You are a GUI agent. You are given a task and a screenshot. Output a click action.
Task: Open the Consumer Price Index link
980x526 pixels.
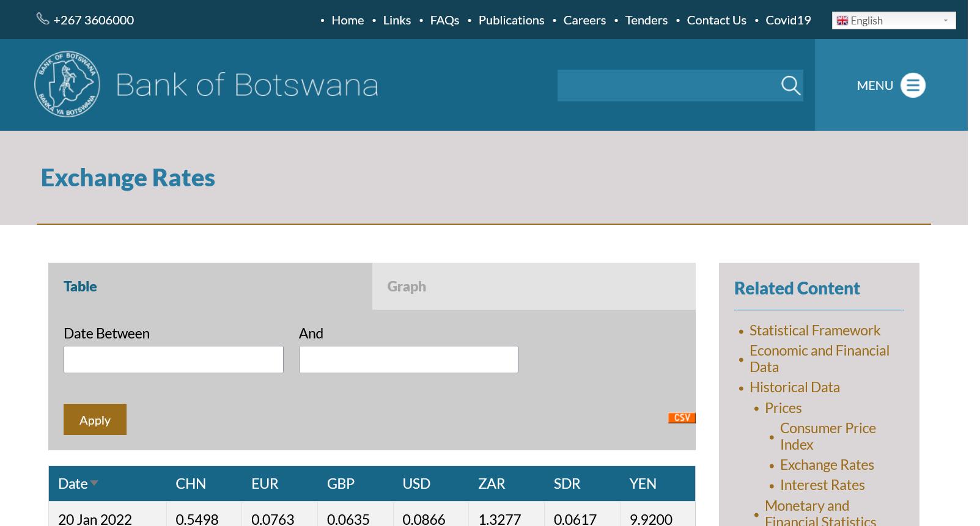(x=827, y=436)
